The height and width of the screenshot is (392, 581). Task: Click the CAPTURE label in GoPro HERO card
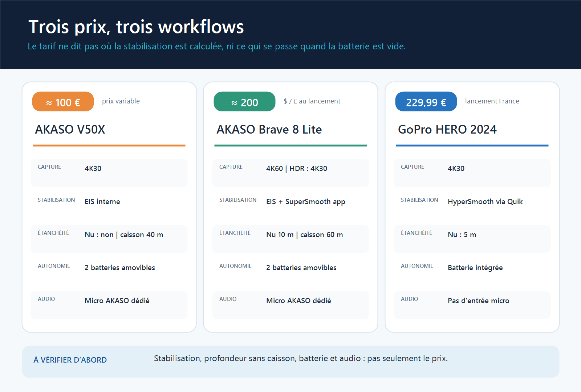coord(413,167)
